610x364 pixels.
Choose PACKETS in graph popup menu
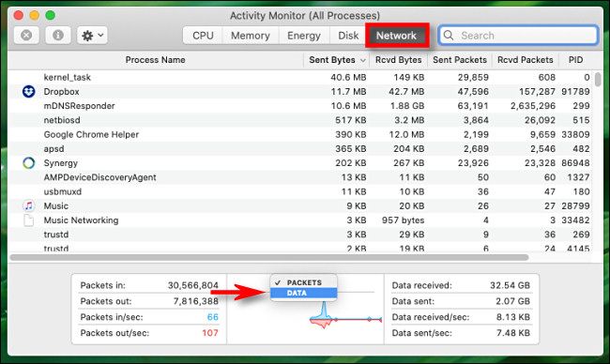point(304,282)
